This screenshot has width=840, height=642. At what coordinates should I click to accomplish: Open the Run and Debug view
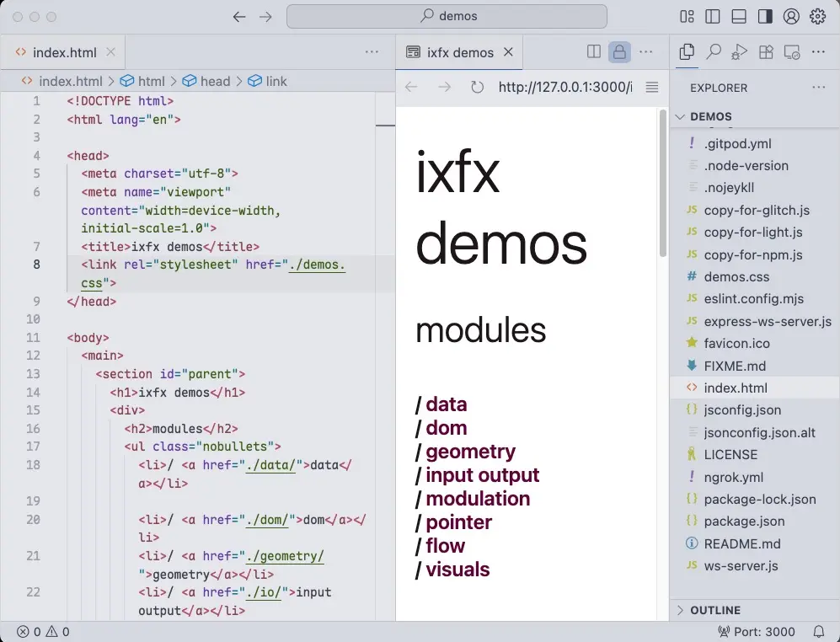(740, 52)
